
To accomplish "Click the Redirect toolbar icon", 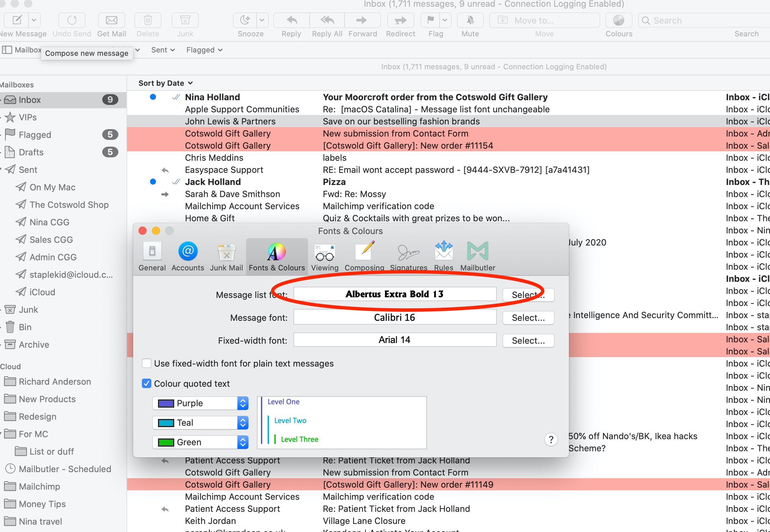I will [x=400, y=21].
